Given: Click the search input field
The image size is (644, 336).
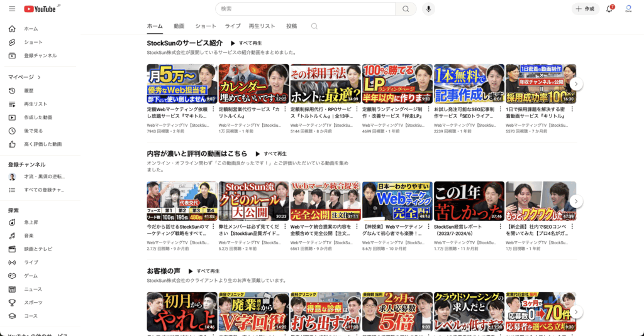Looking at the screenshot, I should coord(305,9).
